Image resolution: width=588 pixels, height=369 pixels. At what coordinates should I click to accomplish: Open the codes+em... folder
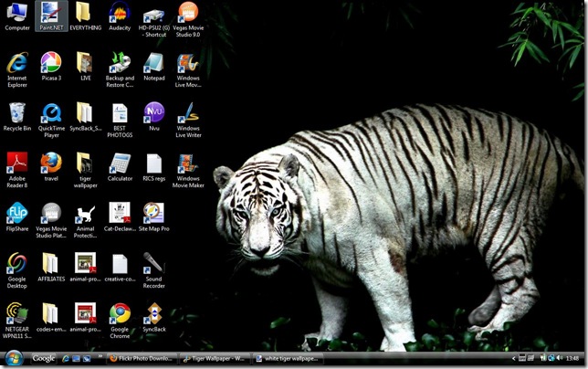point(51,318)
